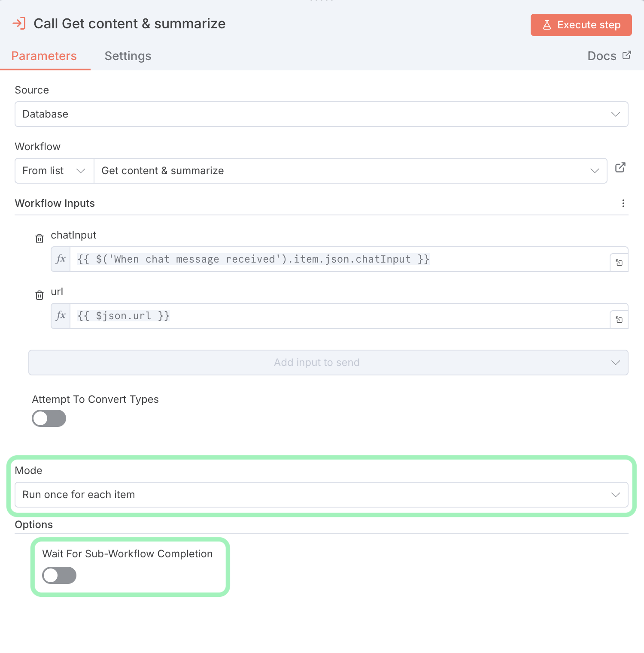Viewport: 644px width, 653px height.
Task: Switch to the Settings tab
Action: 128,56
